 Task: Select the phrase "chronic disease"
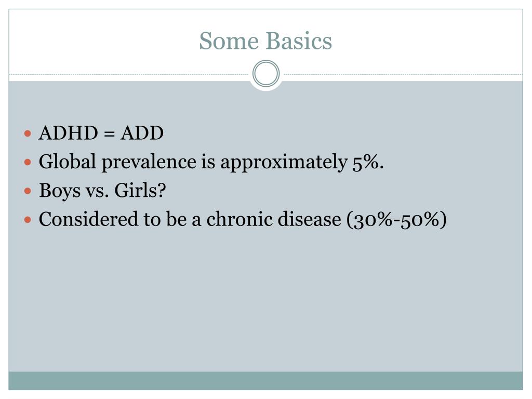(x=274, y=219)
